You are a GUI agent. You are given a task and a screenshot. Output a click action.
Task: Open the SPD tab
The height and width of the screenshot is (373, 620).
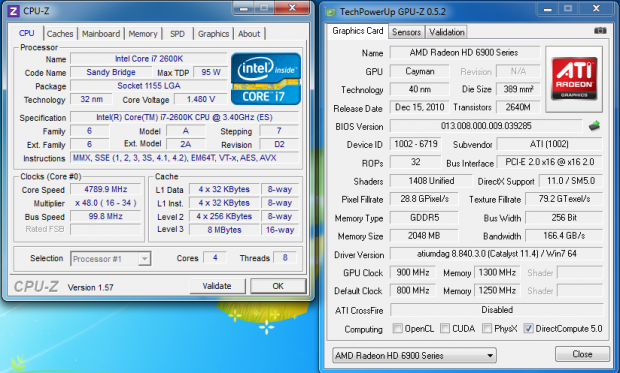point(177,34)
